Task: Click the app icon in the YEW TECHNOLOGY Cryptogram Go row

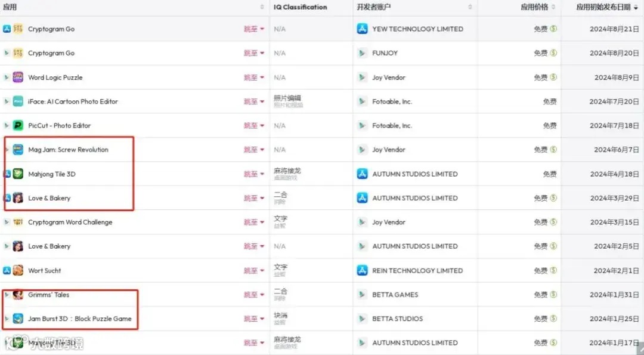Action: 18,29
